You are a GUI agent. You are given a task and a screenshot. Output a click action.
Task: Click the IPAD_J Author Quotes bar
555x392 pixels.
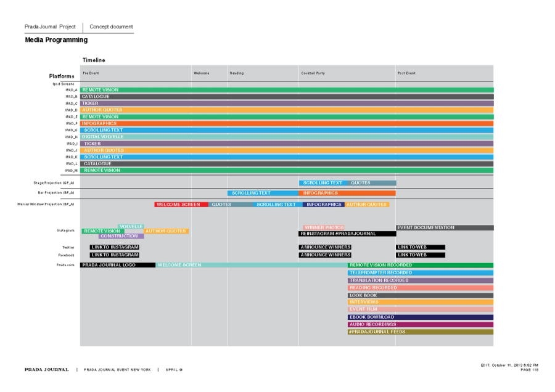pos(287,150)
